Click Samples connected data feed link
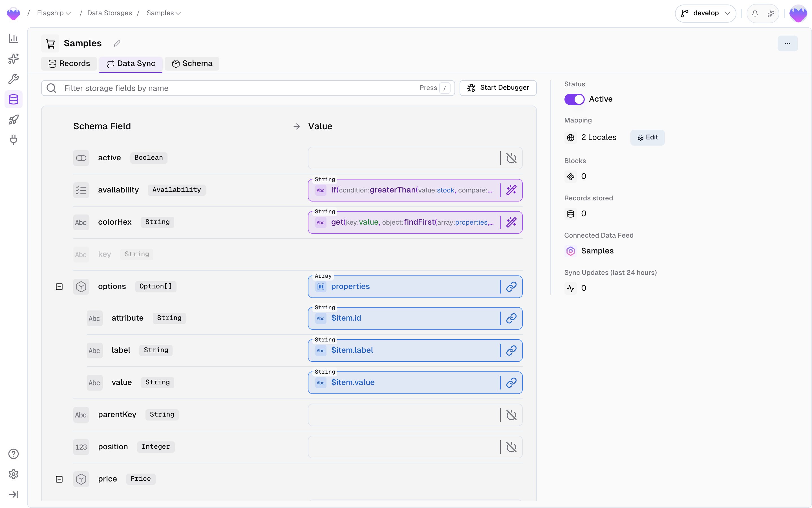This screenshot has width=812, height=508. 597,251
